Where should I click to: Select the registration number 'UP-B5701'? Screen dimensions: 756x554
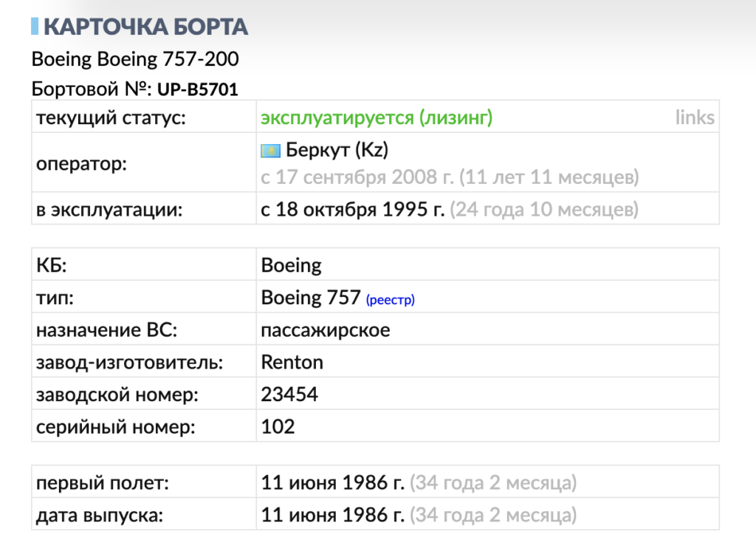[x=198, y=89]
